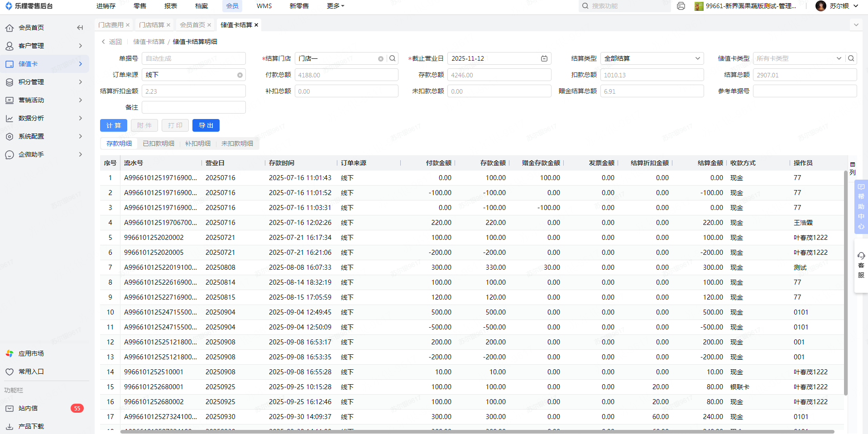Collapse the sidebar with the arrow icon
868x434 pixels.
pos(80,28)
